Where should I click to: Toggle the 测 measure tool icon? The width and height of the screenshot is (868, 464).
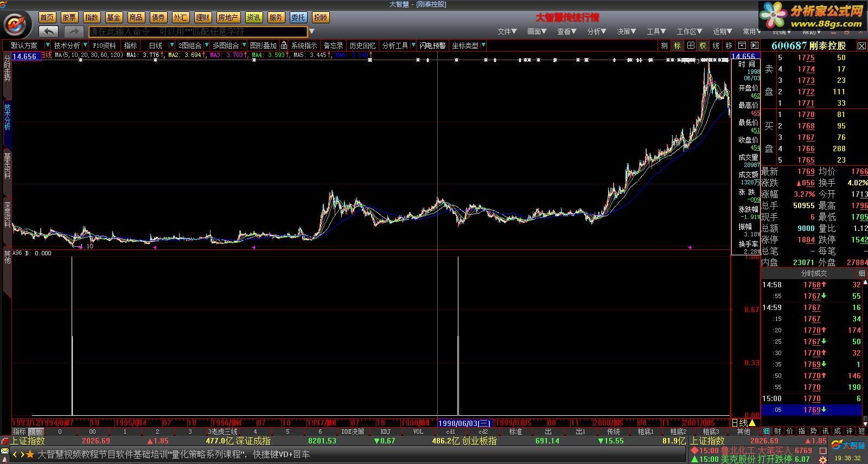665,46
